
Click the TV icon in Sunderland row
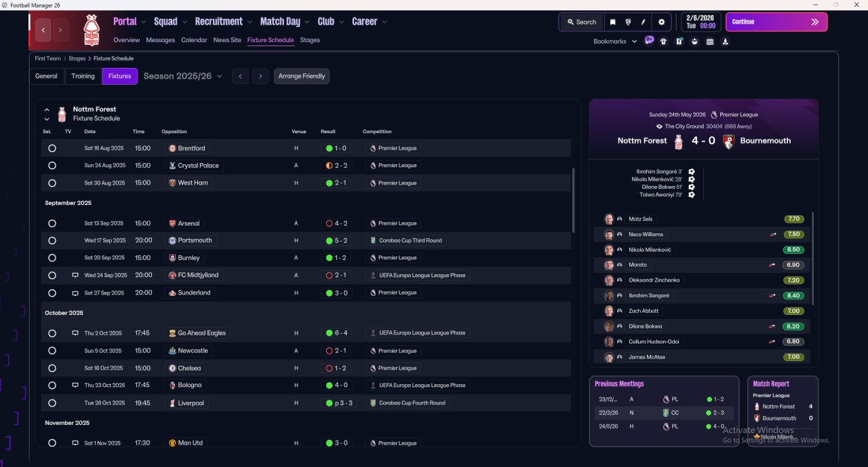[75, 293]
